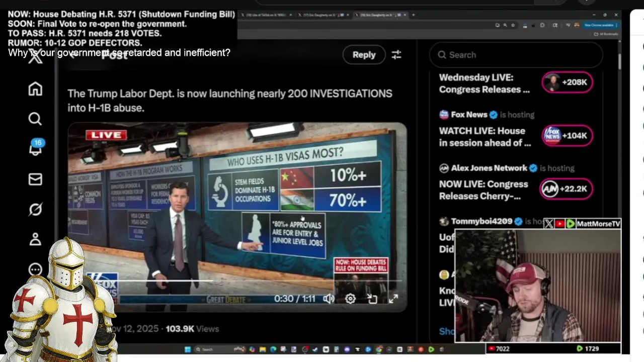
Task: Open Steam from the taskbar
Action: (x=315, y=349)
